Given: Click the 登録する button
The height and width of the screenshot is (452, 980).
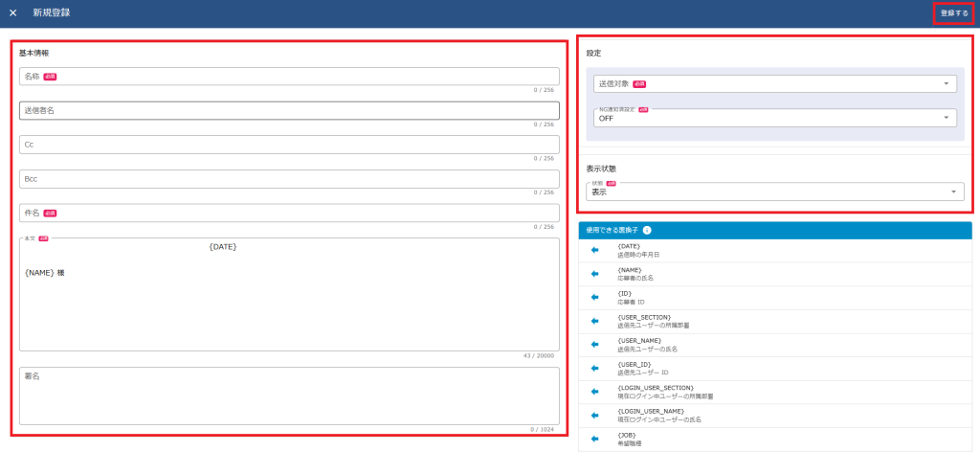Looking at the screenshot, I should (953, 13).
